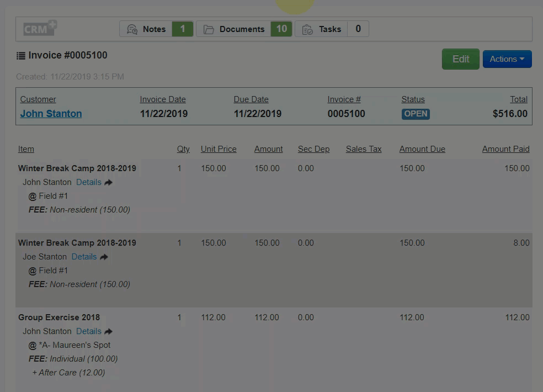Open Details link for Joe Stanton
543x392 pixels.
pyautogui.click(x=84, y=257)
